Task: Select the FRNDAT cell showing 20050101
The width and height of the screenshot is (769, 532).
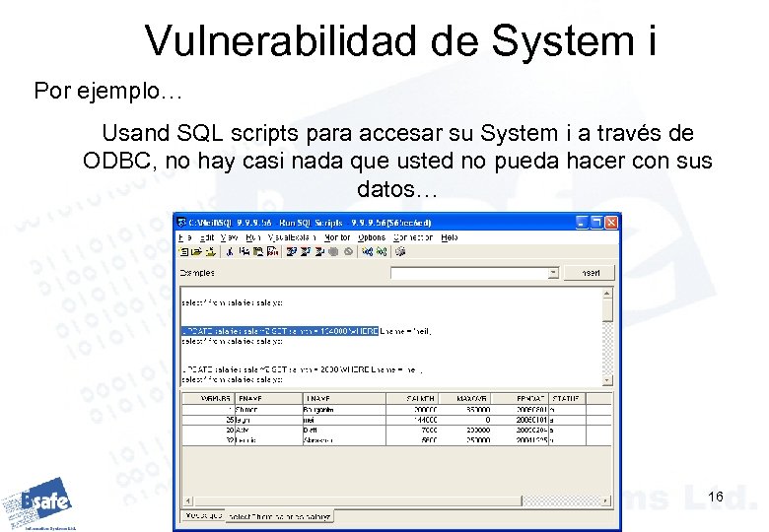Action: [x=520, y=420]
